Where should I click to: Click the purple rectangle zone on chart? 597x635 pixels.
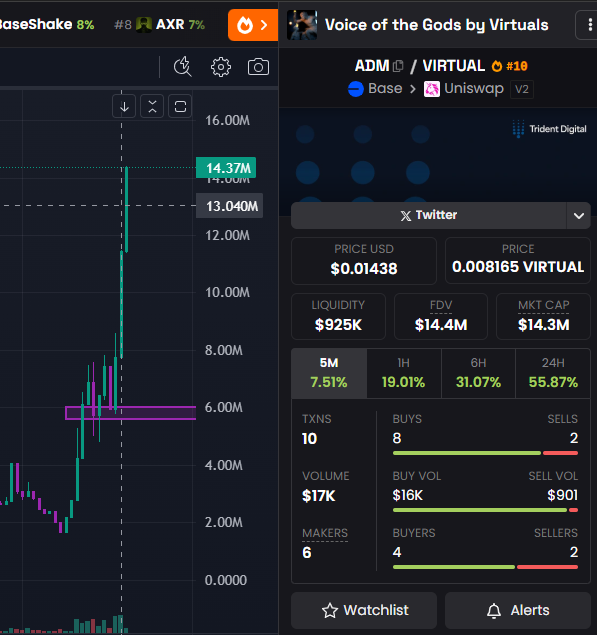130,413
